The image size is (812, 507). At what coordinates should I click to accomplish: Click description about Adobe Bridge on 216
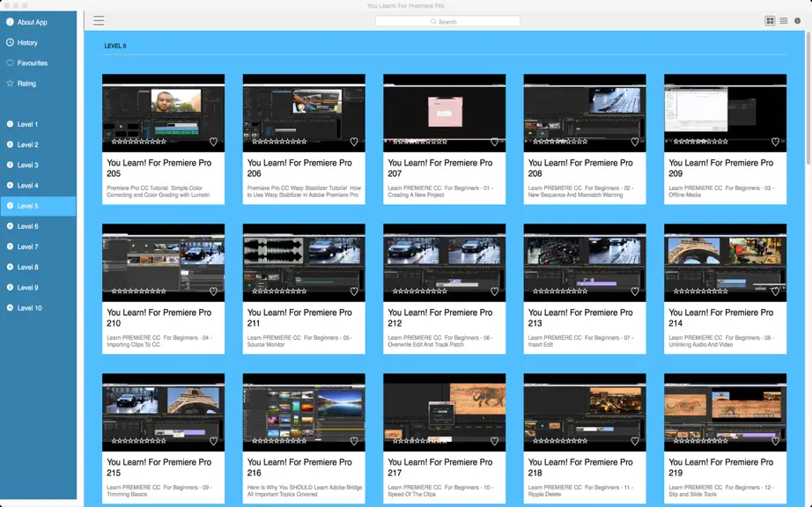point(305,490)
